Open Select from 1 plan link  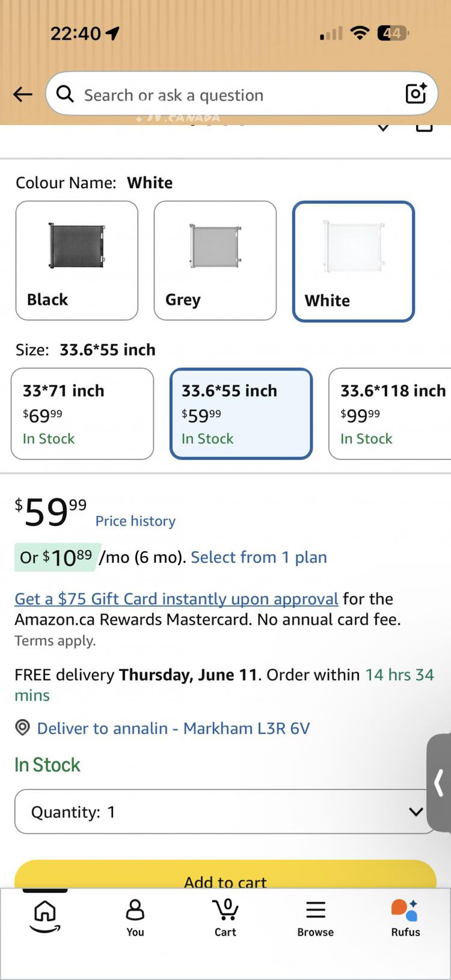[259, 557]
